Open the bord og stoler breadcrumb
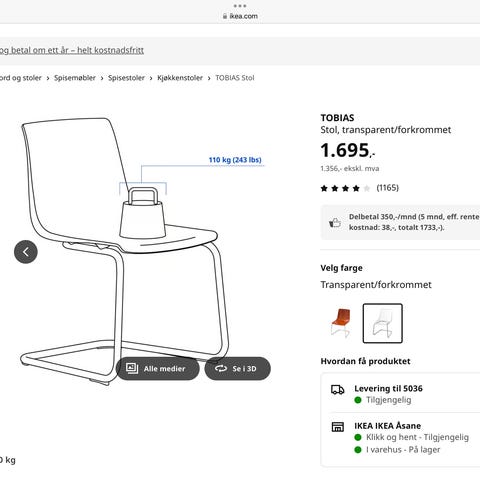 [21, 78]
